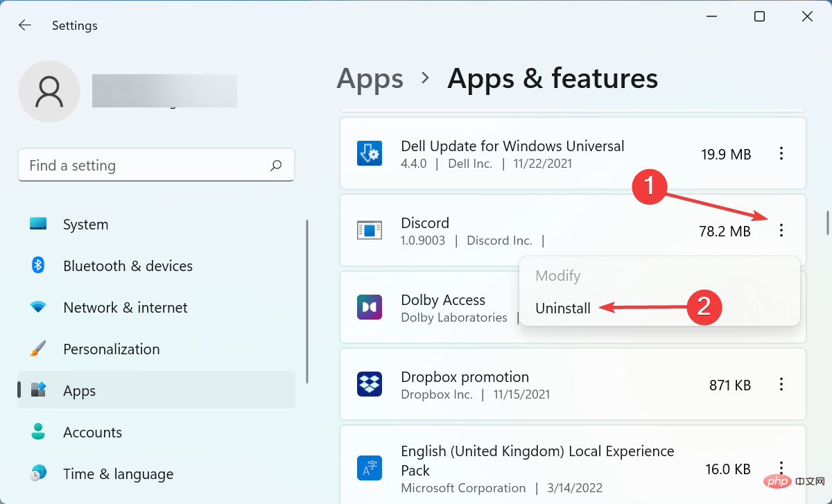Open Bluetooth & devices settings
832x504 pixels.
[x=156, y=266]
